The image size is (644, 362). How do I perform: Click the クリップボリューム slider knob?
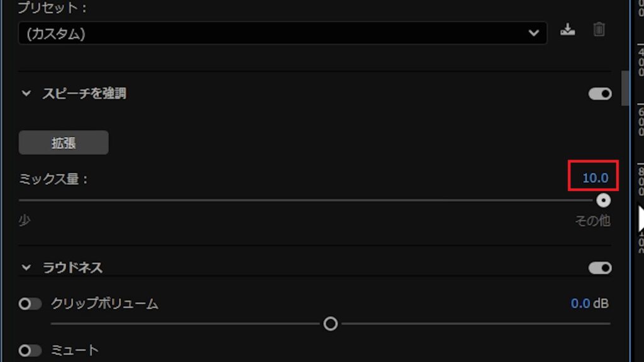(331, 324)
